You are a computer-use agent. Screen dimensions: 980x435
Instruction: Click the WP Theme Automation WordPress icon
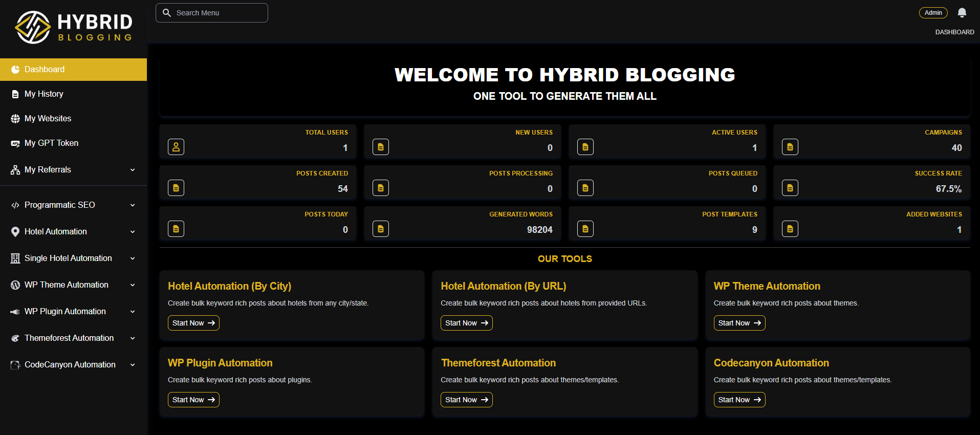pos(15,285)
